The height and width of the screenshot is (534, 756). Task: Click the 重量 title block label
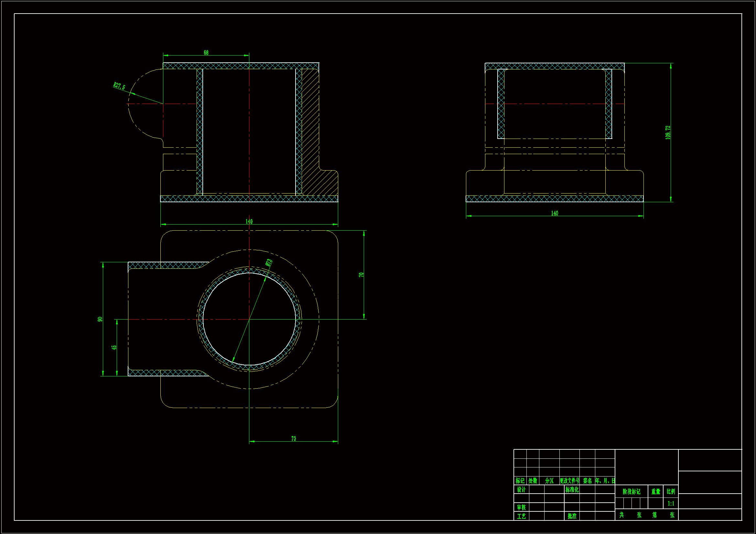pyautogui.click(x=655, y=492)
